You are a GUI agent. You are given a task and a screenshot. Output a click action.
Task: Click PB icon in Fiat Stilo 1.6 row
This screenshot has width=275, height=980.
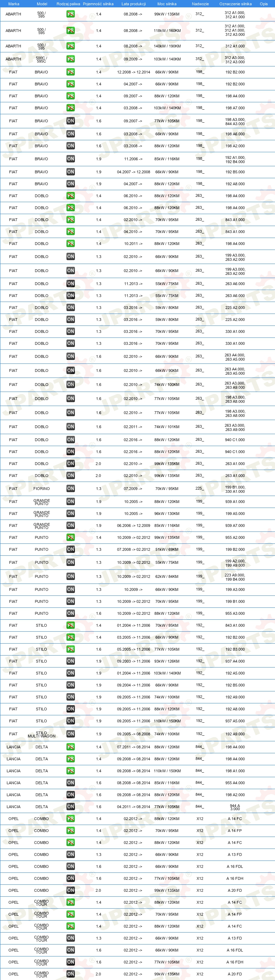(x=70, y=649)
